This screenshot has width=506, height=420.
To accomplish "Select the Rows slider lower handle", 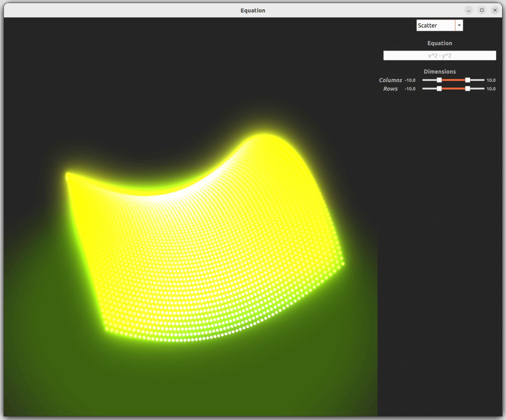I will pyautogui.click(x=439, y=89).
